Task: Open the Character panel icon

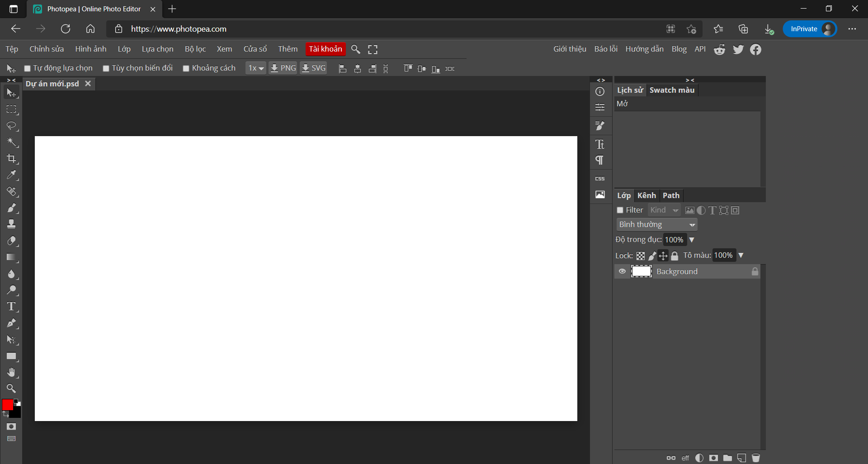Action: 600,144
